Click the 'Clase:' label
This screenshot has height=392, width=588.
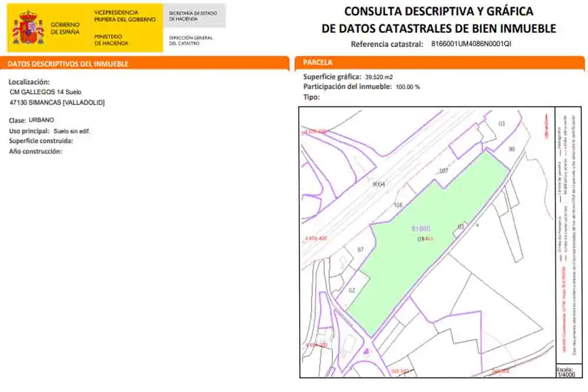click(17, 120)
